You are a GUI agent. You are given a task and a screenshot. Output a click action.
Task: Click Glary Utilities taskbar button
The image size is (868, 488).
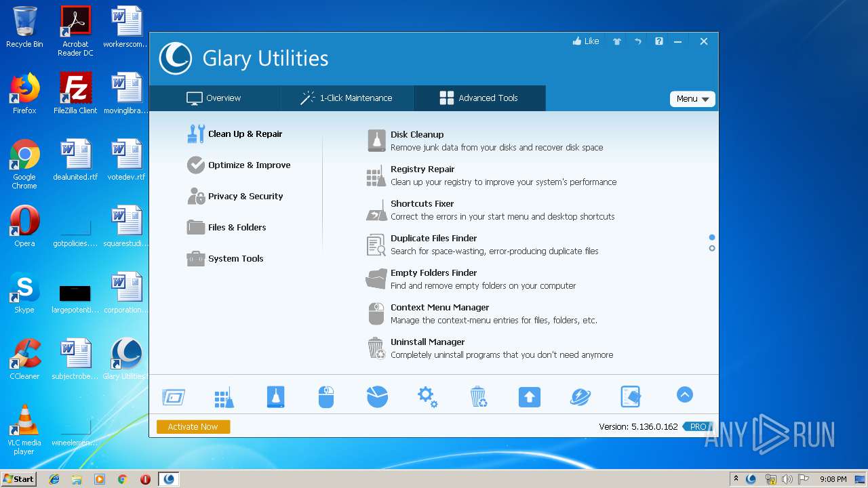click(169, 479)
